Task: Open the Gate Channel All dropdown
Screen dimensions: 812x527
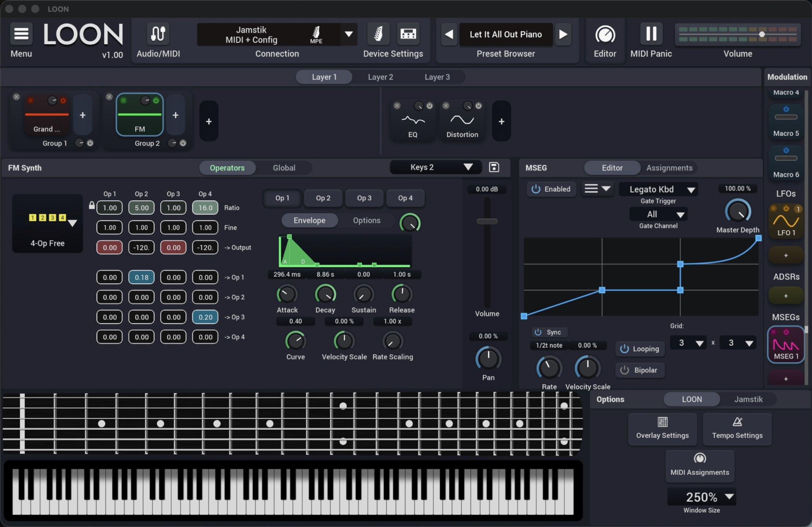Action: click(658, 214)
